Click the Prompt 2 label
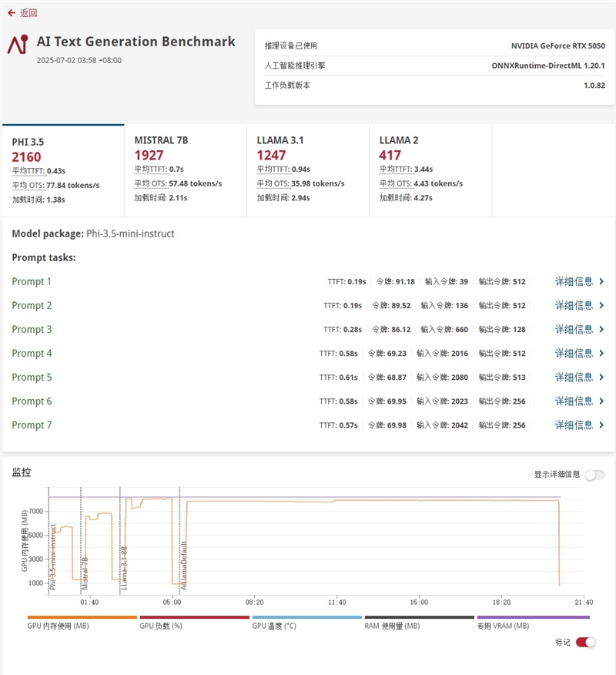The width and height of the screenshot is (616, 675). [32, 306]
